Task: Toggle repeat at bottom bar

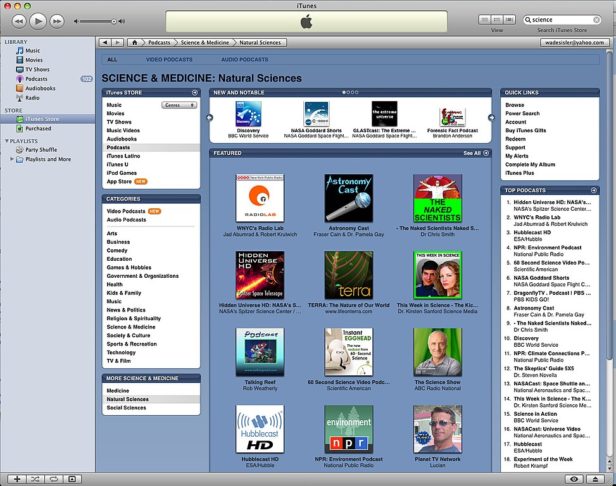Action: 55,479
